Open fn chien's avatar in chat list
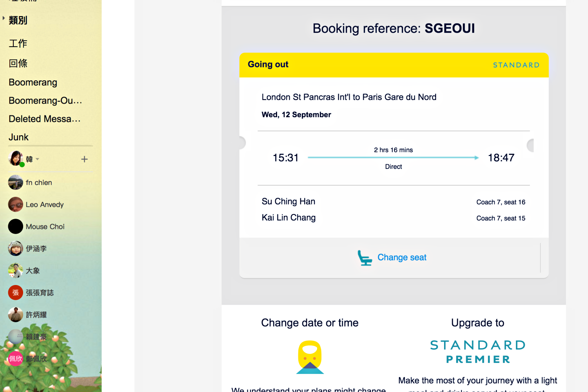This screenshot has width=588, height=392. [x=16, y=182]
